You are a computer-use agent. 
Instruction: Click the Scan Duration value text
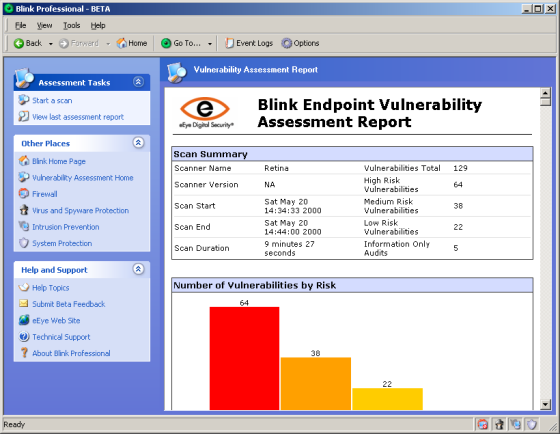[x=290, y=248]
